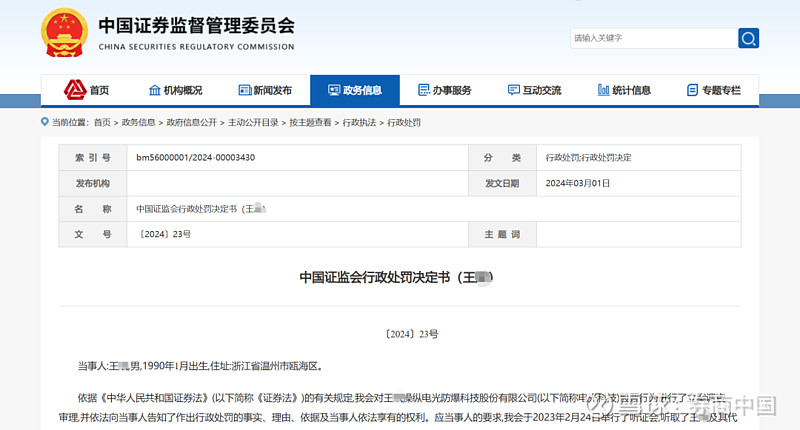Click the 索引号 label cell
Image resolution: width=800 pixels, height=430 pixels.
tap(93, 158)
